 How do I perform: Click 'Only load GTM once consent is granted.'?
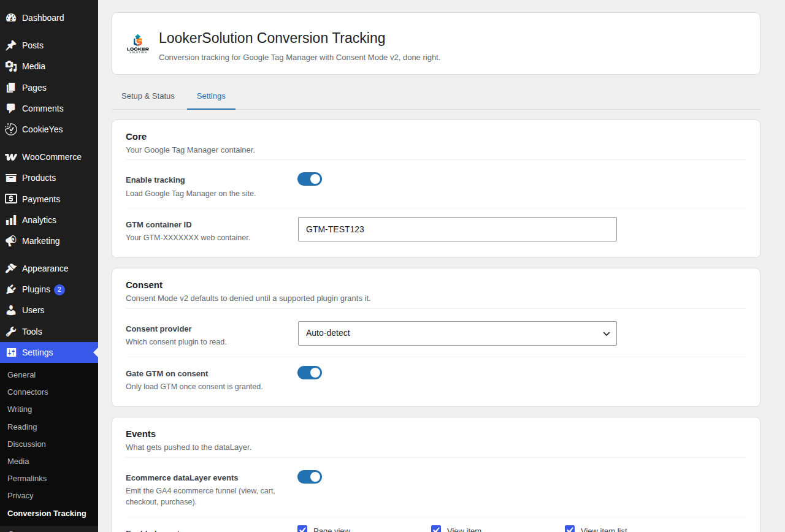coord(194,387)
